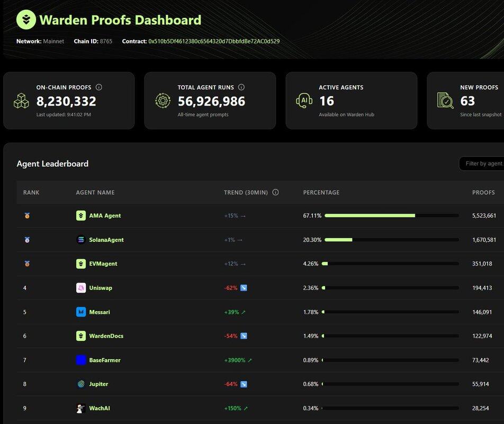Click the Jupiter agent icon
Viewport: 504px width, 424px height.
coord(80,384)
